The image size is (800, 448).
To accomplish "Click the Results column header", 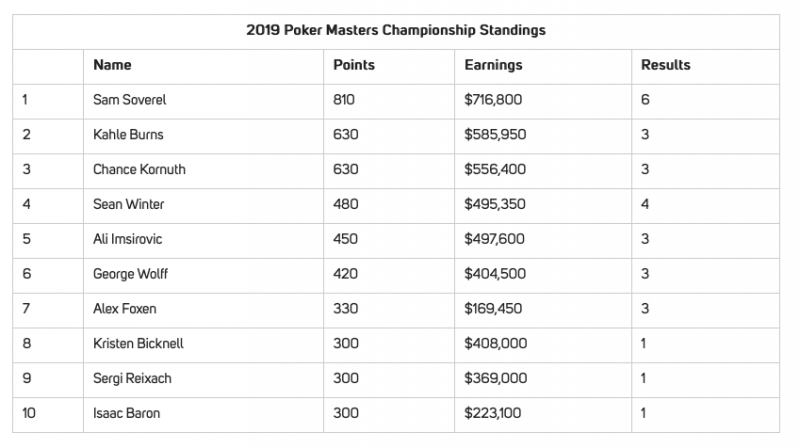I will pos(665,65).
